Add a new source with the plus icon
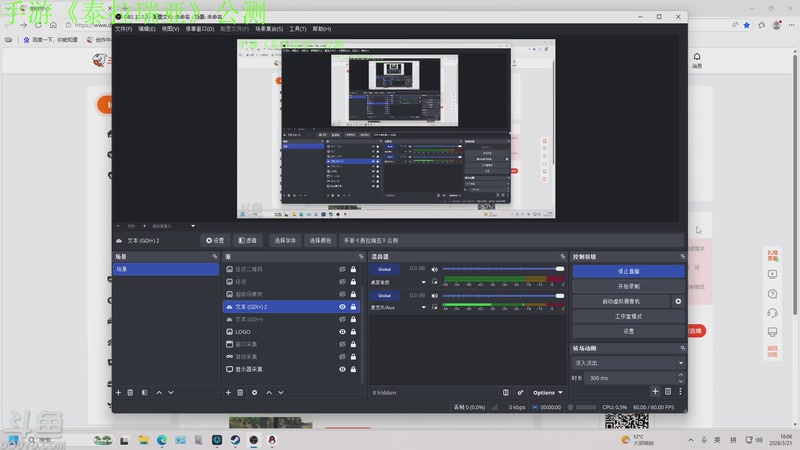 pos(228,392)
